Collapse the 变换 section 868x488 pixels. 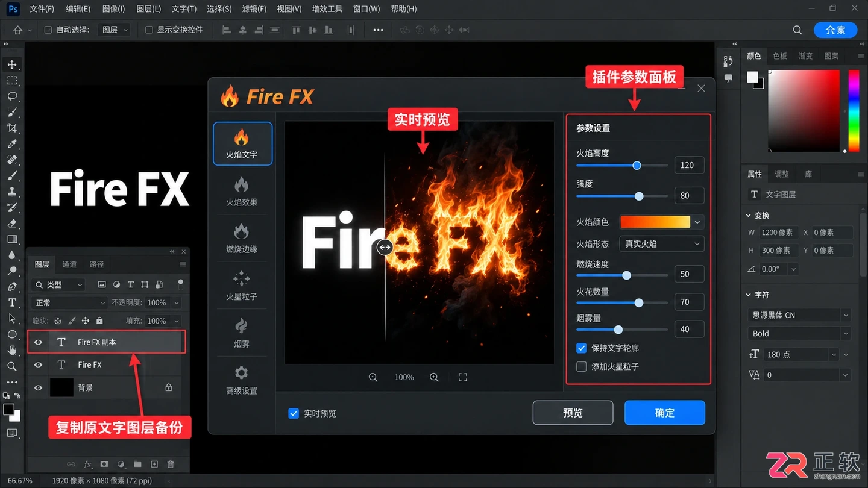click(x=749, y=215)
